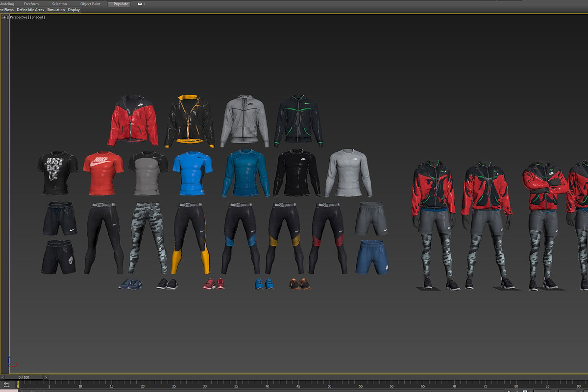Screen dimensions: 588x392
Task: Expand the Display panel in the ribbon
Action: point(73,10)
